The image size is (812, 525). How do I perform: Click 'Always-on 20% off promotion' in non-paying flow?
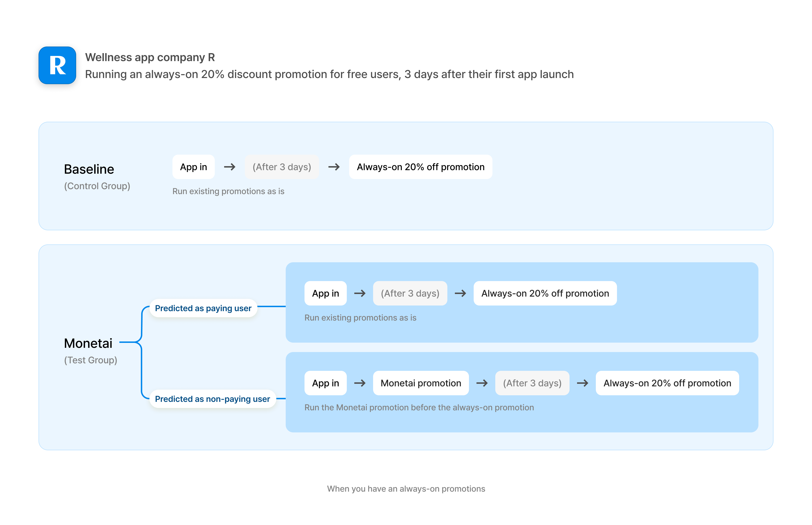point(667,383)
